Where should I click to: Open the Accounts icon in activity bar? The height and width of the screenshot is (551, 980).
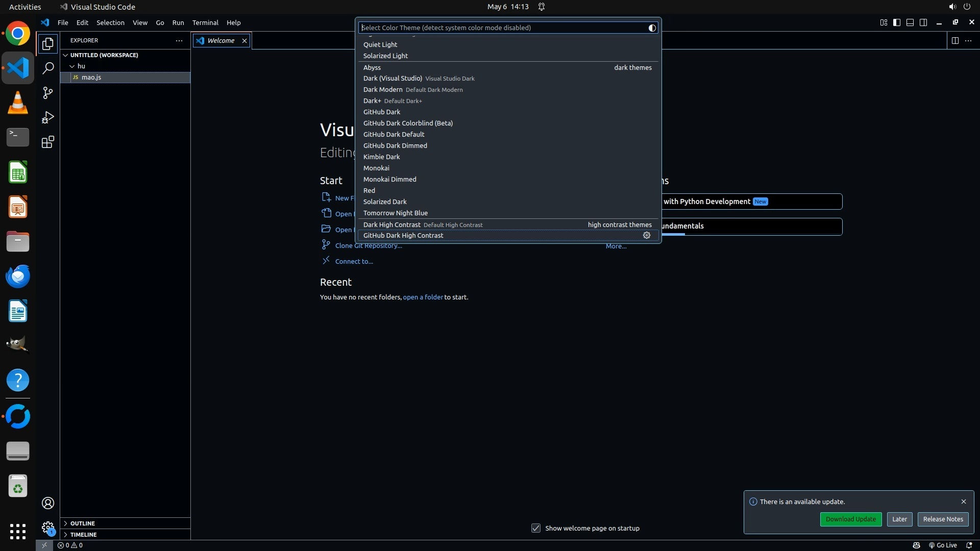pos(48,503)
